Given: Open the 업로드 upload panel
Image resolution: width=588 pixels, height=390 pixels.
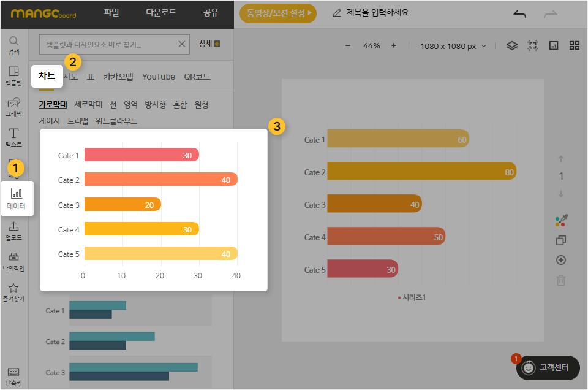Looking at the screenshot, I should pos(13,231).
